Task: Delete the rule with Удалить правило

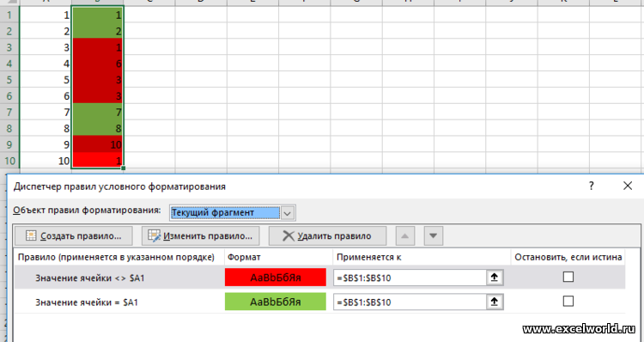Action: [x=327, y=236]
